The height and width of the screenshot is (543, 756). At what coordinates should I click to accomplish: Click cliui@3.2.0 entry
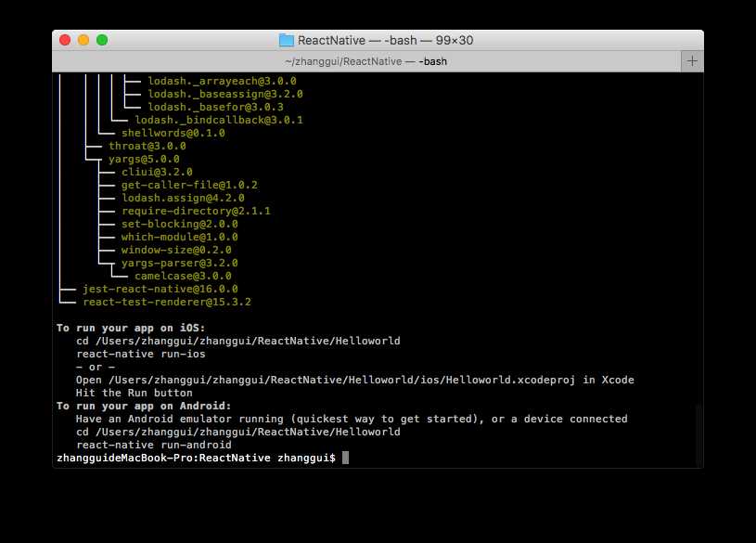pos(157,173)
